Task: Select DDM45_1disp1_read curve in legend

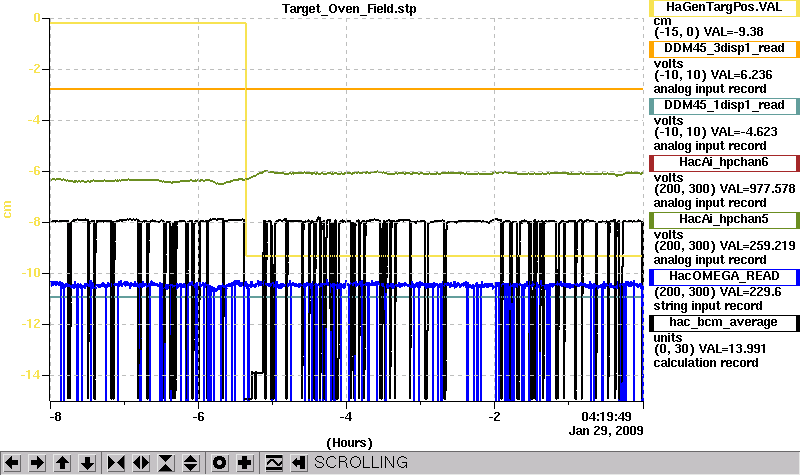Action: 724,106
